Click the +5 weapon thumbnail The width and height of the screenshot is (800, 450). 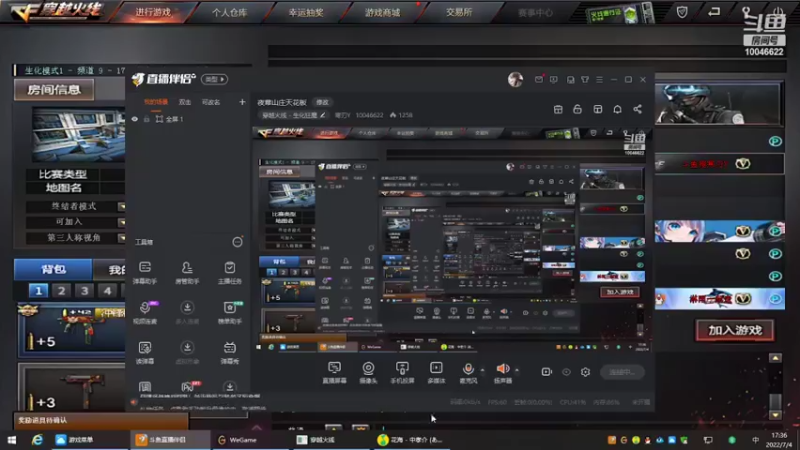pyautogui.click(x=71, y=329)
